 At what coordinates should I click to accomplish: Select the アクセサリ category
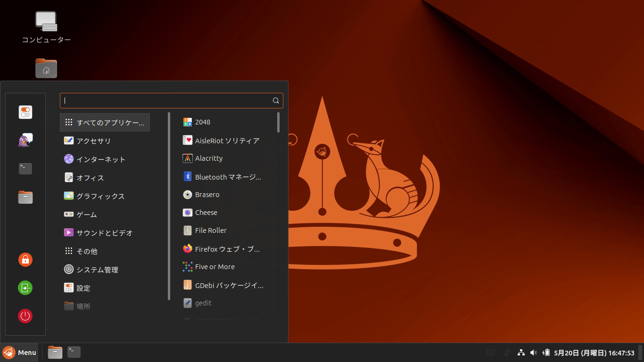[94, 140]
